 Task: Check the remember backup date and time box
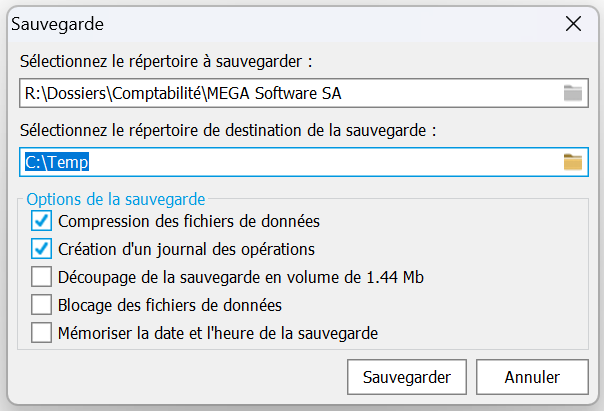41,332
